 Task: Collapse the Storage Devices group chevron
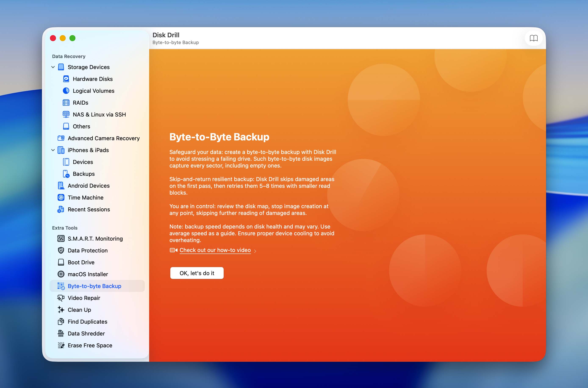pos(53,67)
